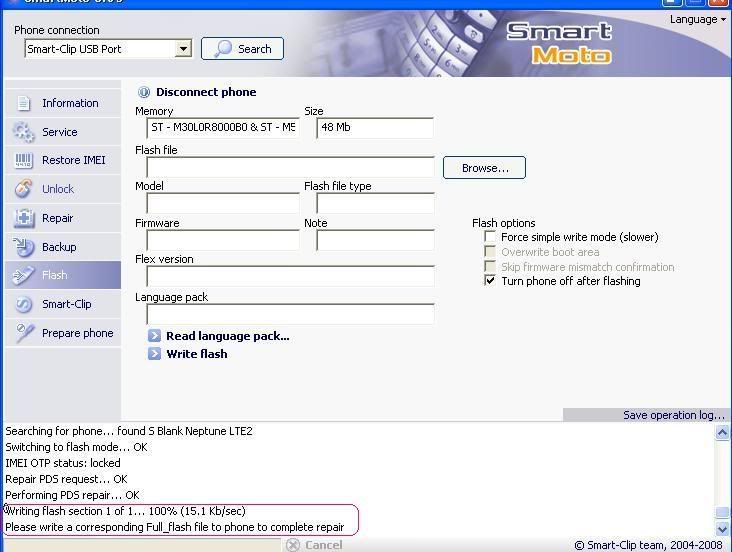Viewport: 732px width, 552px height.
Task: Click log line 'Switching to flash mode... OK'
Action: [x=76, y=447]
